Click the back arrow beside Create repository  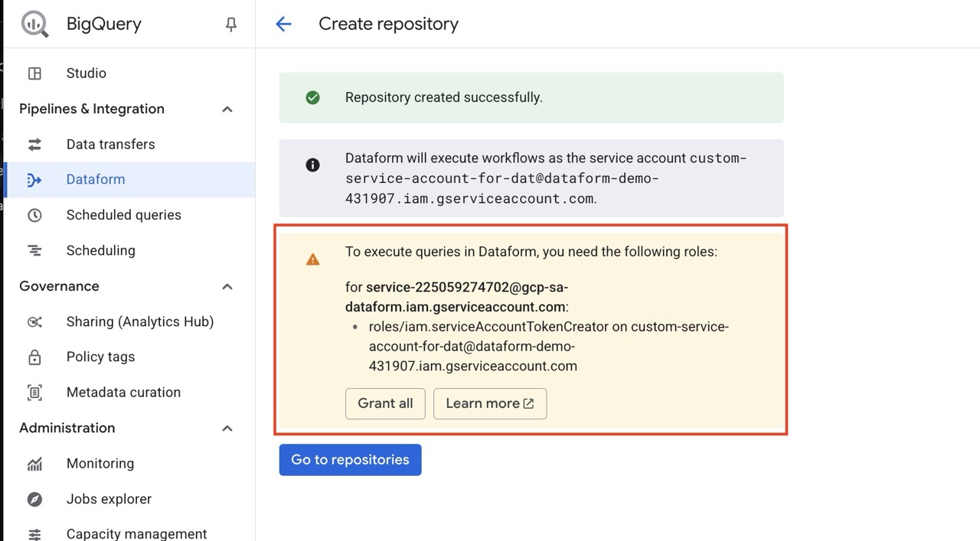283,24
